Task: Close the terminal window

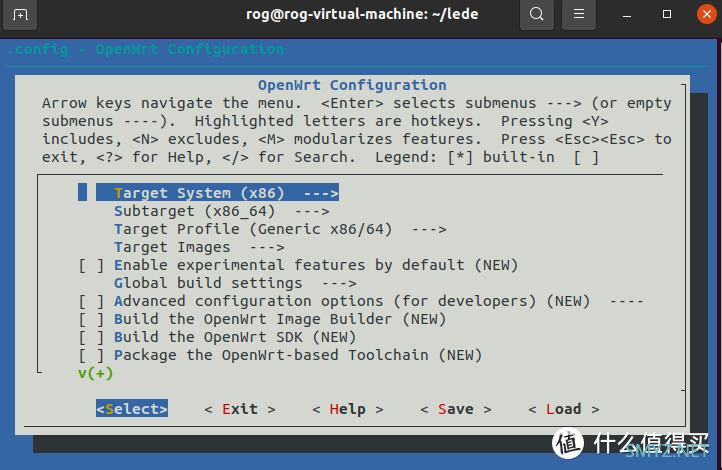Action: (706, 14)
